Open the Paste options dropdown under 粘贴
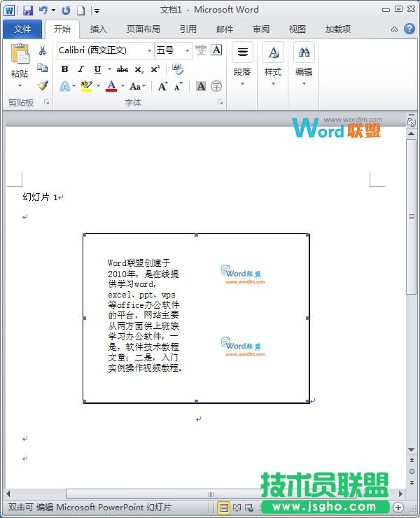Image resolution: width=420 pixels, height=518 pixels. pyautogui.click(x=20, y=85)
